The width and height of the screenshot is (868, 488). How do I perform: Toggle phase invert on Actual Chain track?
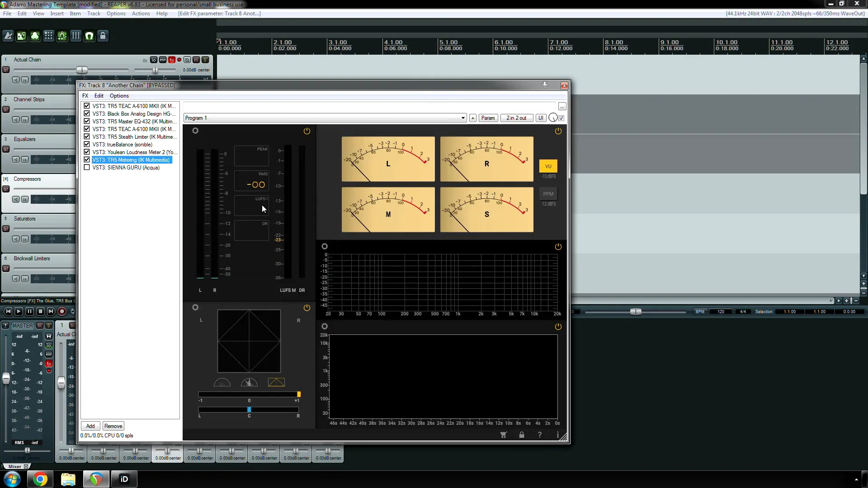187,60
